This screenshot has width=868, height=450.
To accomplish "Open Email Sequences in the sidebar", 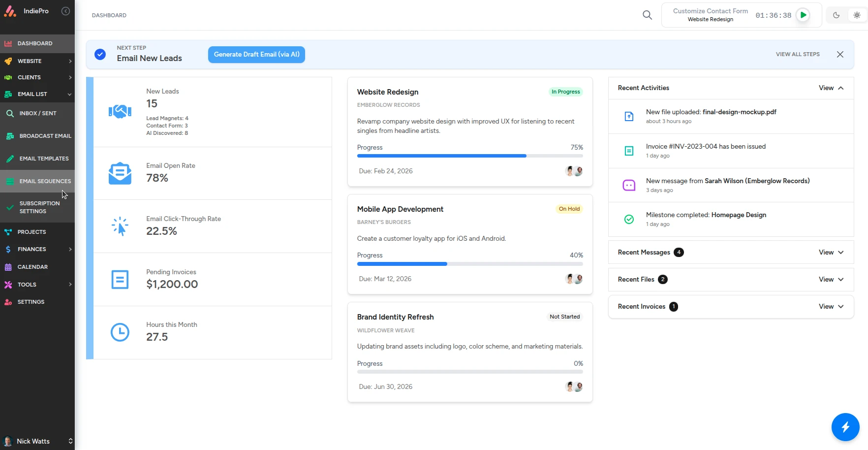I will point(46,181).
